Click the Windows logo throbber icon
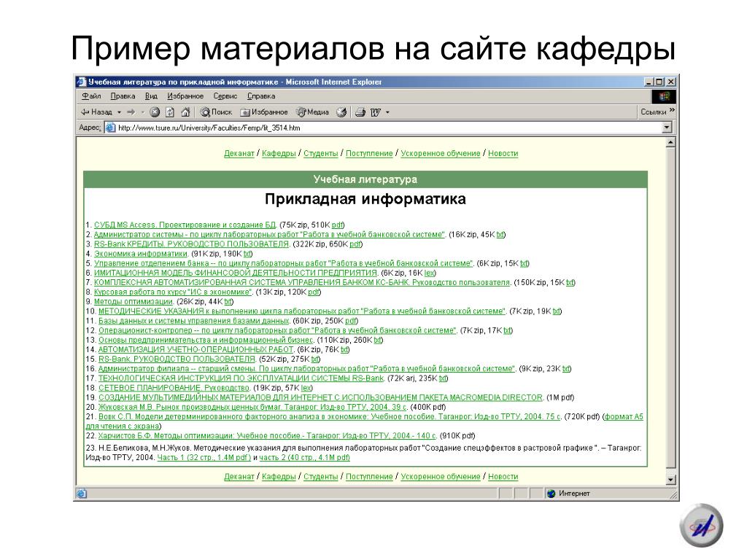Screen dimensions: 747x560 coord(664,96)
